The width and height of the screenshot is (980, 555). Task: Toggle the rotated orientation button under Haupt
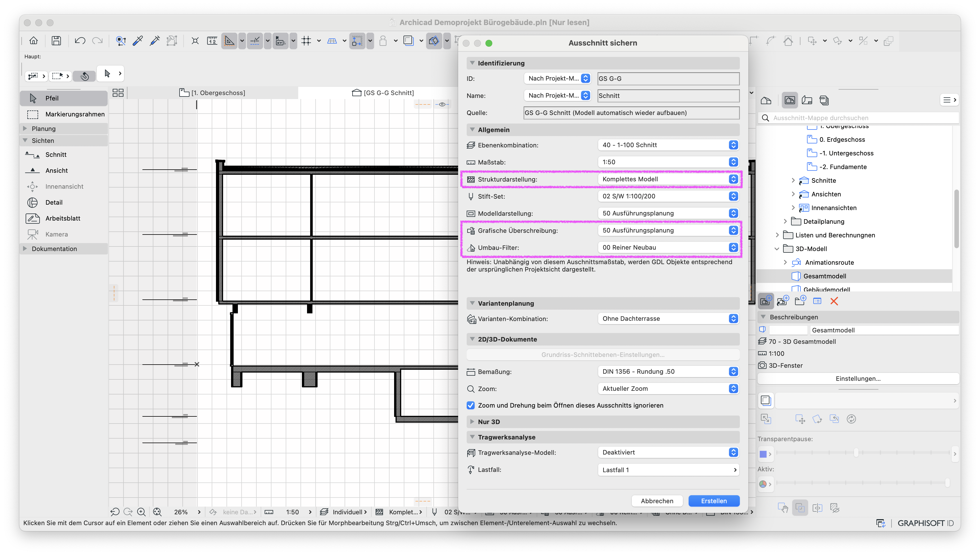[x=85, y=76]
